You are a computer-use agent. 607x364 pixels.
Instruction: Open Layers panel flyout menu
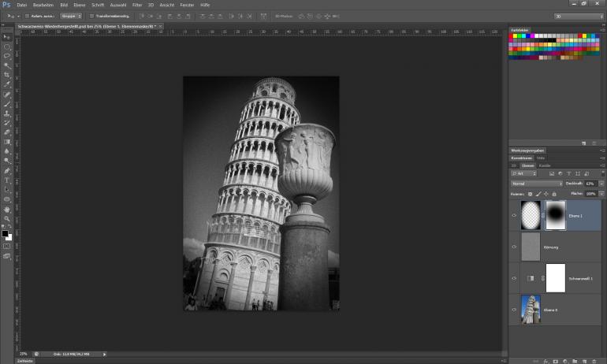[602, 165]
